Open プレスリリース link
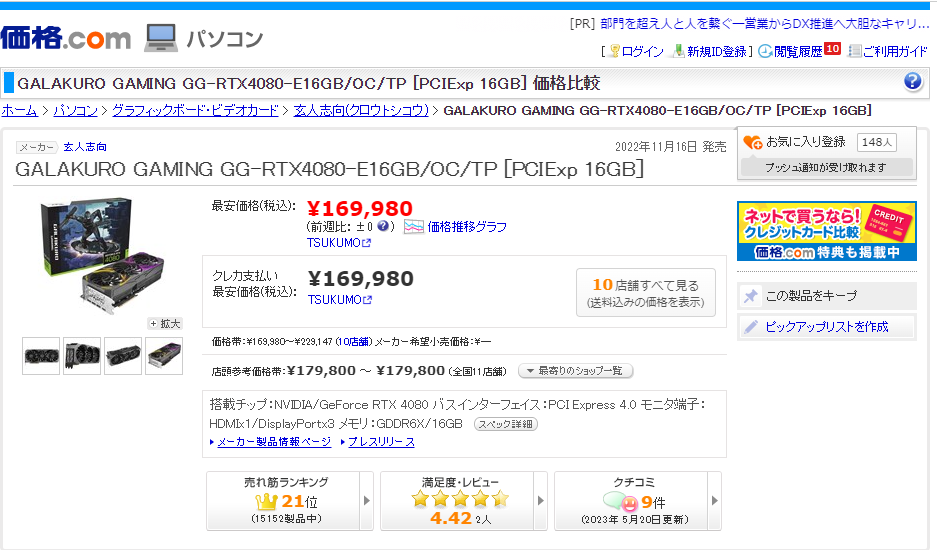Screen dimensions: 937x550 point(381,442)
